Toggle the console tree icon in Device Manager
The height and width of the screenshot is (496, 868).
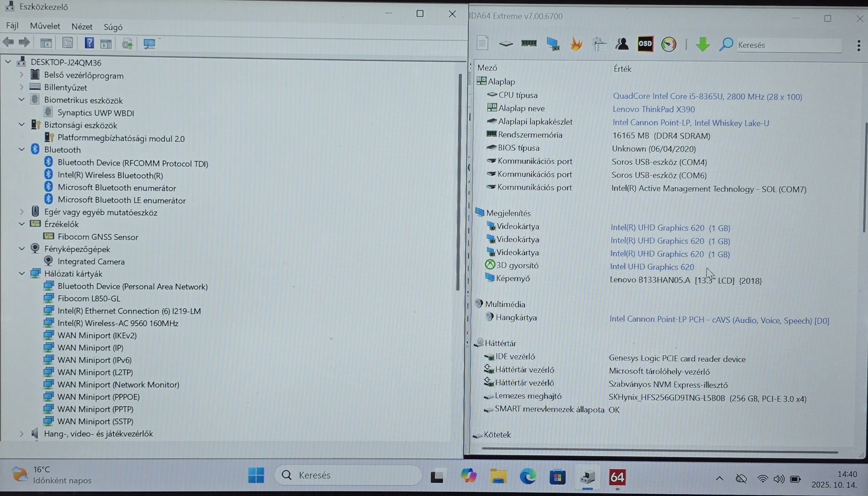click(46, 43)
